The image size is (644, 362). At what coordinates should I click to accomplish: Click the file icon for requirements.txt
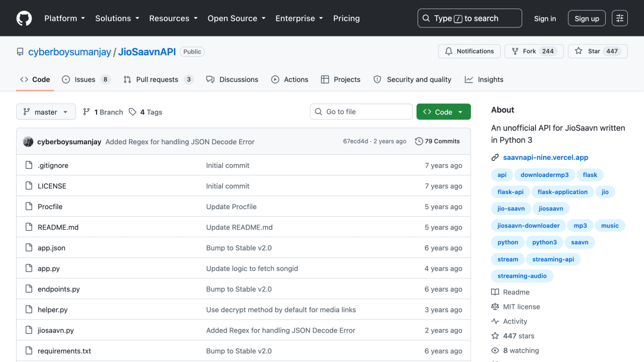click(29, 351)
